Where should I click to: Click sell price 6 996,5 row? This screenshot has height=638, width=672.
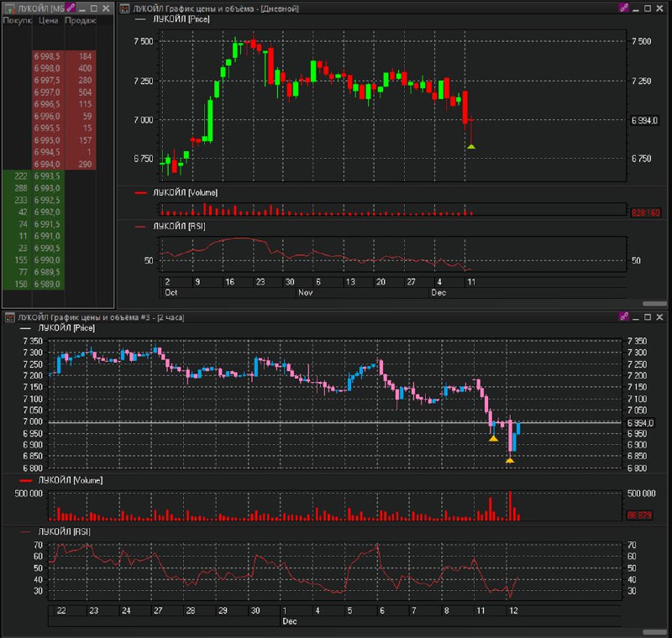click(x=47, y=104)
